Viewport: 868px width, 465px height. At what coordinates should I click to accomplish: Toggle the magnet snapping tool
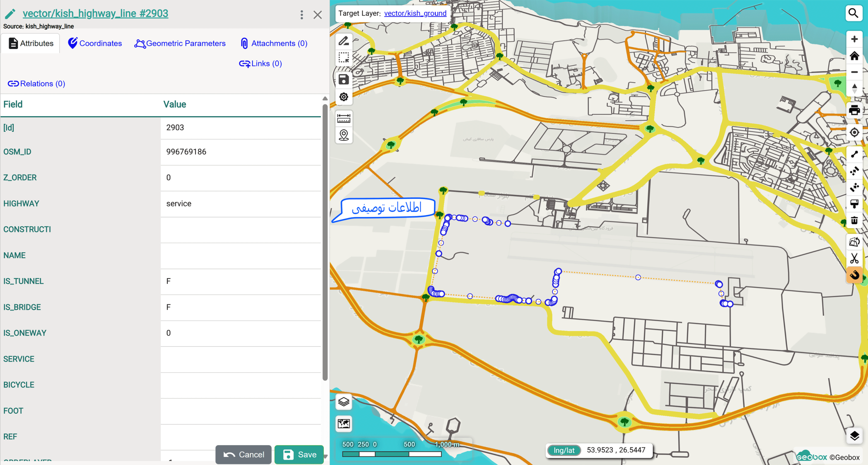[854, 275]
